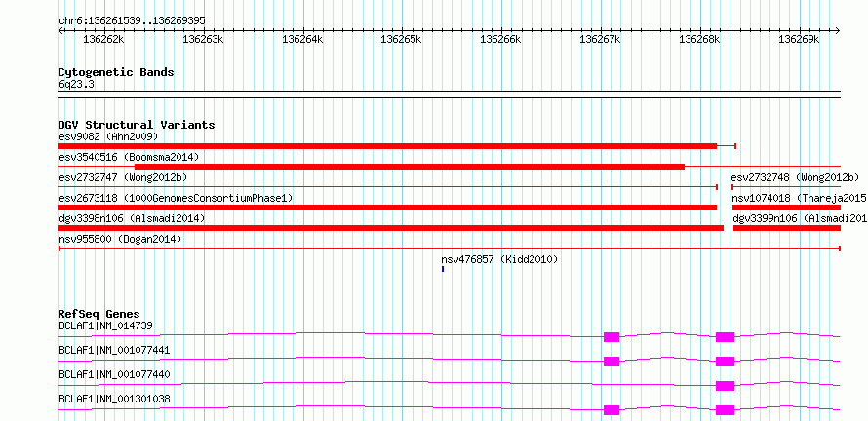Click the dgv3398n106 red variant bar

[x=391, y=228]
